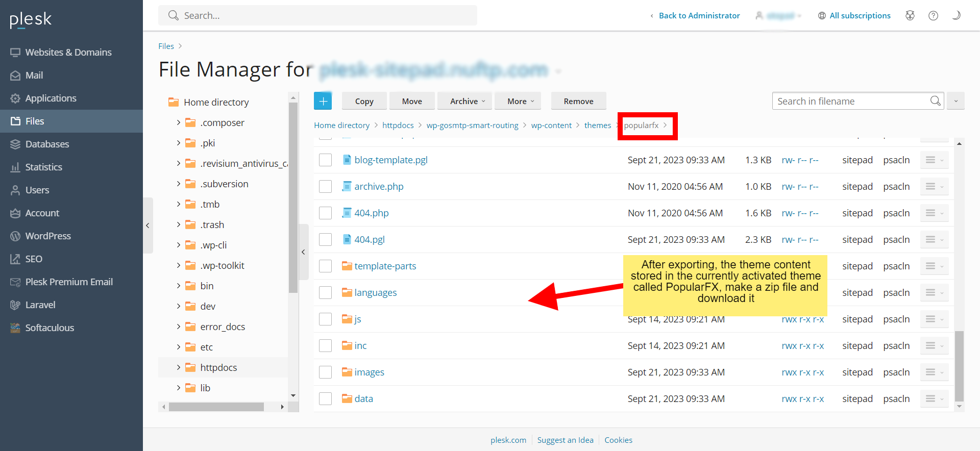Click Back to Administrator link
The width and height of the screenshot is (980, 451).
[x=699, y=16]
